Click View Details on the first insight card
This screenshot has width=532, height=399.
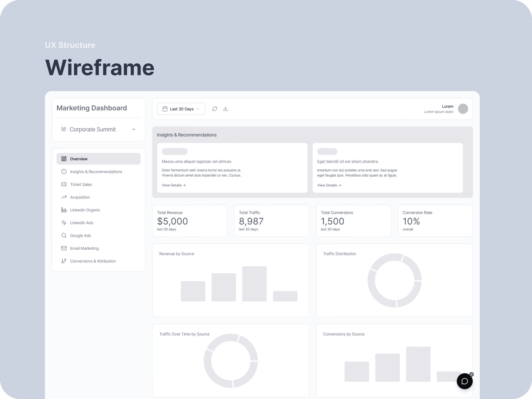(173, 185)
